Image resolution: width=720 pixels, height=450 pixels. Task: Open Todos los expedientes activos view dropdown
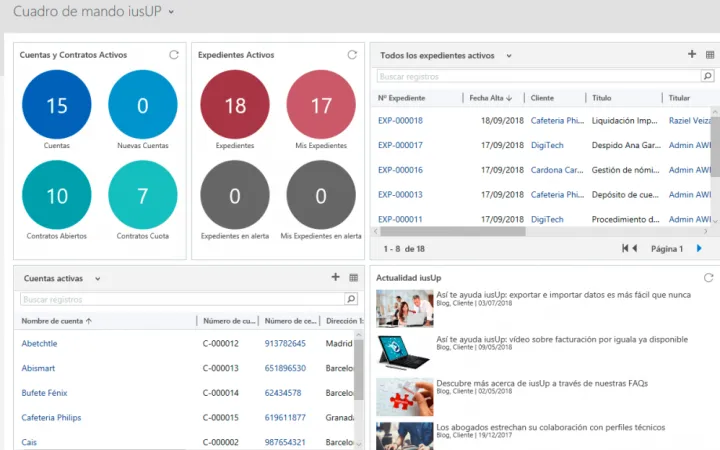(509, 56)
